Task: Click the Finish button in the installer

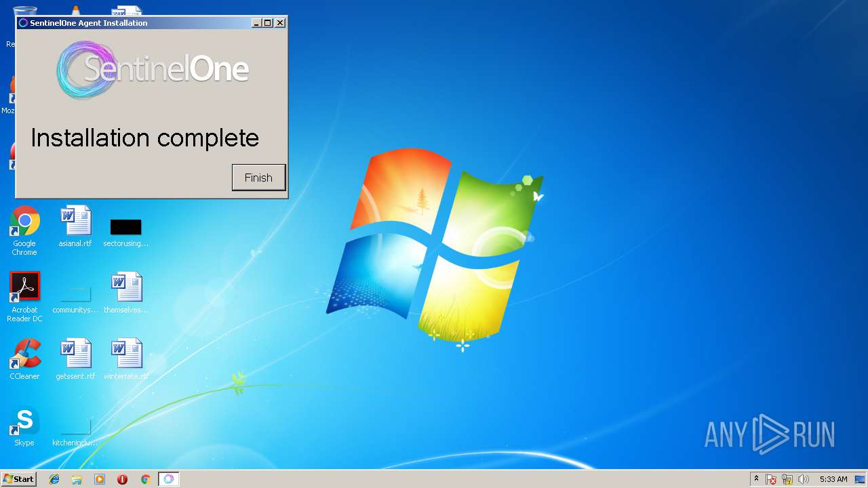Action: 258,178
